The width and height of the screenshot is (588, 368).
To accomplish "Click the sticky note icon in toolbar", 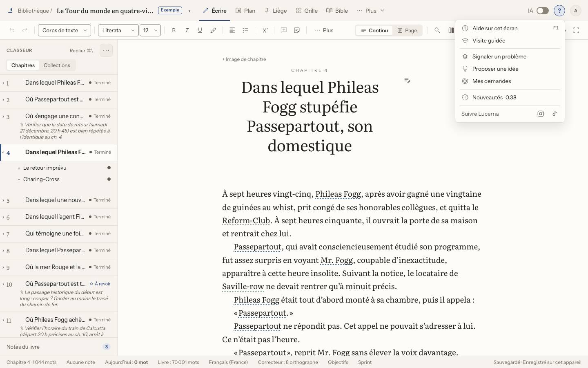I will pyautogui.click(x=297, y=30).
